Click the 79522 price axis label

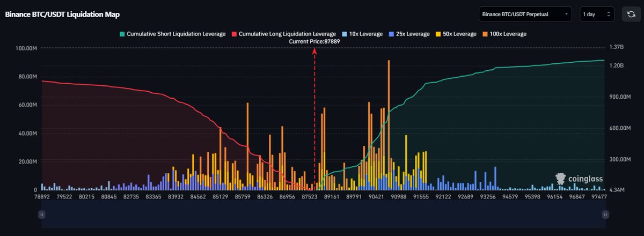coord(64,197)
